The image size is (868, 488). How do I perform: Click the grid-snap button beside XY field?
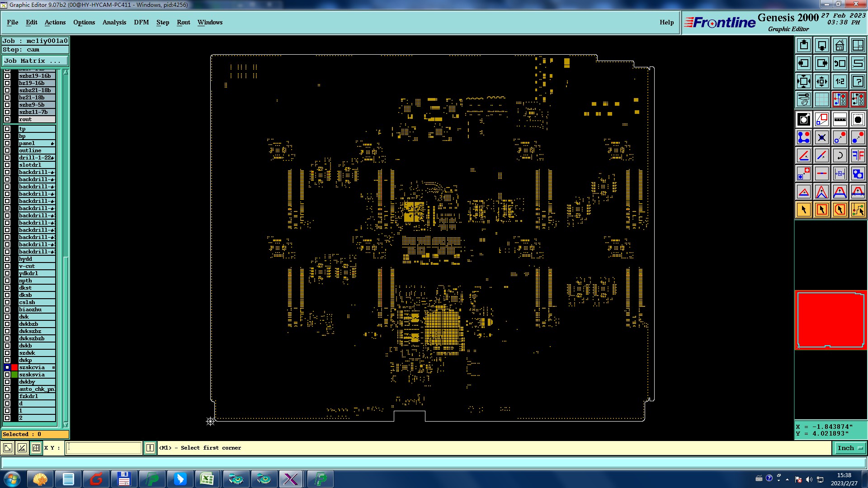click(36, 448)
